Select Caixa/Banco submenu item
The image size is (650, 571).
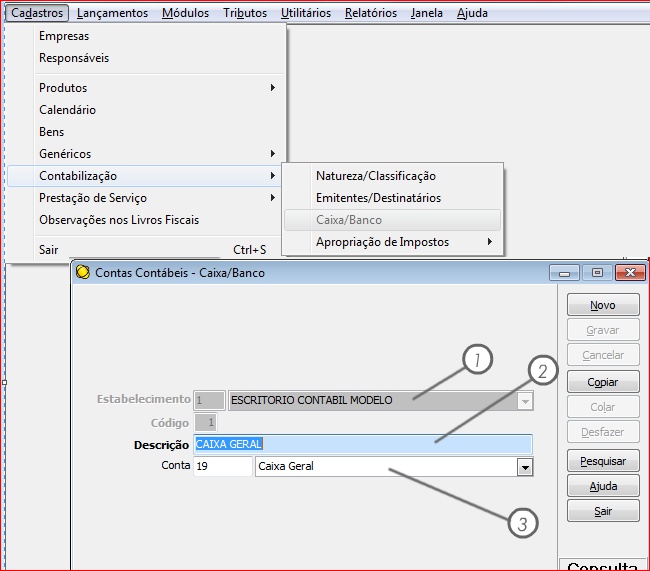click(392, 220)
